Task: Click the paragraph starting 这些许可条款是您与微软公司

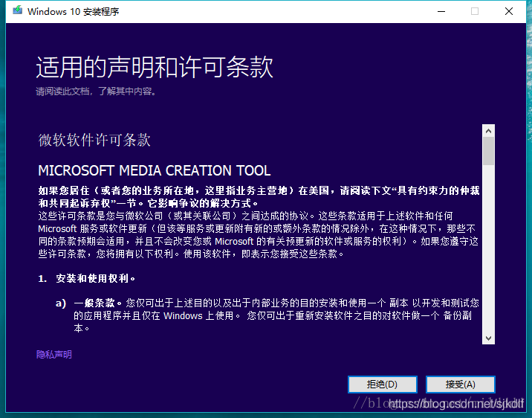Action: pos(259,235)
